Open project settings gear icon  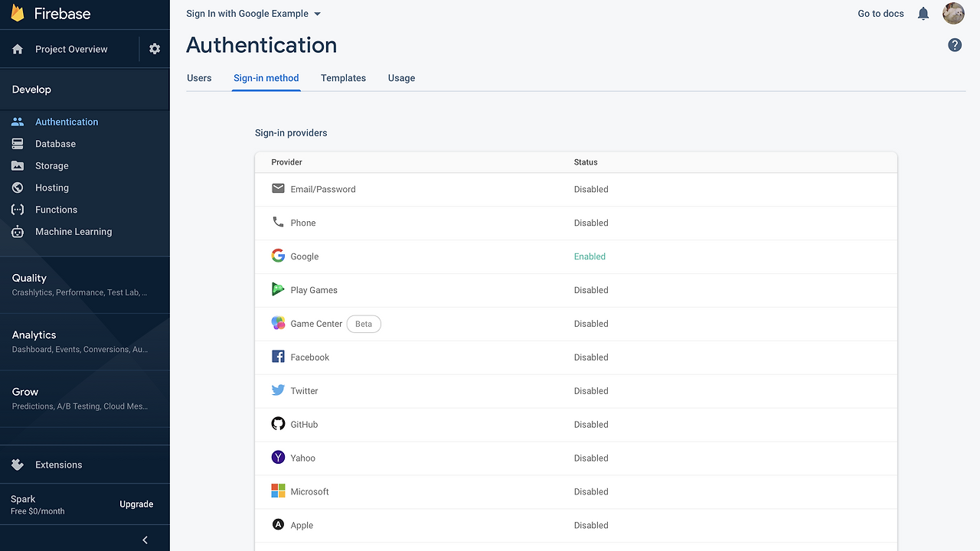click(x=155, y=49)
